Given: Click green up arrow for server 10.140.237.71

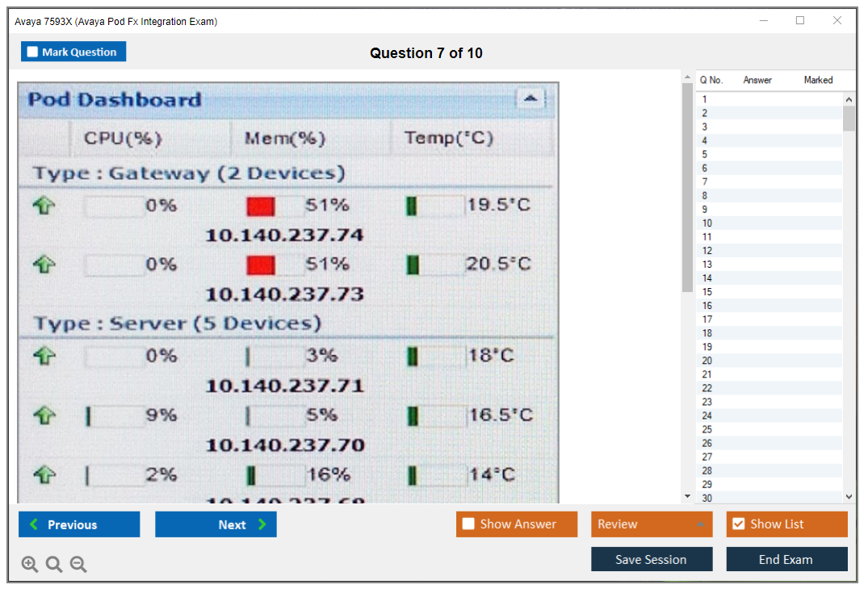Looking at the screenshot, I should point(43,356).
